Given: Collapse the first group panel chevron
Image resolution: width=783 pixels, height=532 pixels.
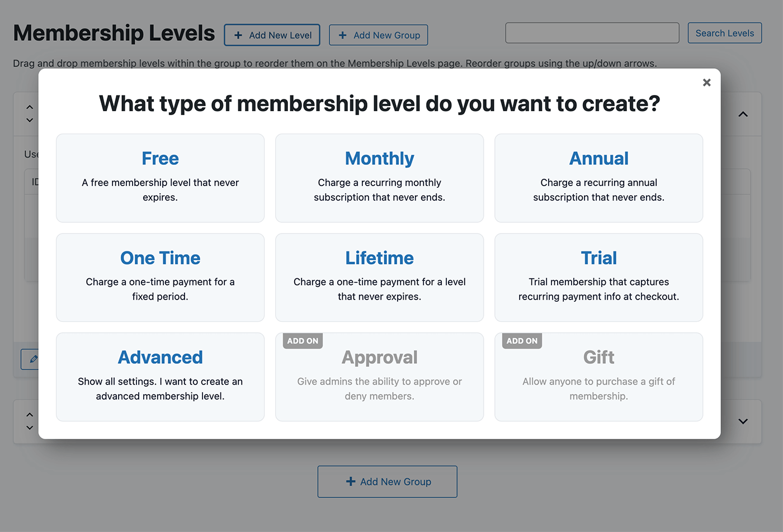Looking at the screenshot, I should (743, 114).
